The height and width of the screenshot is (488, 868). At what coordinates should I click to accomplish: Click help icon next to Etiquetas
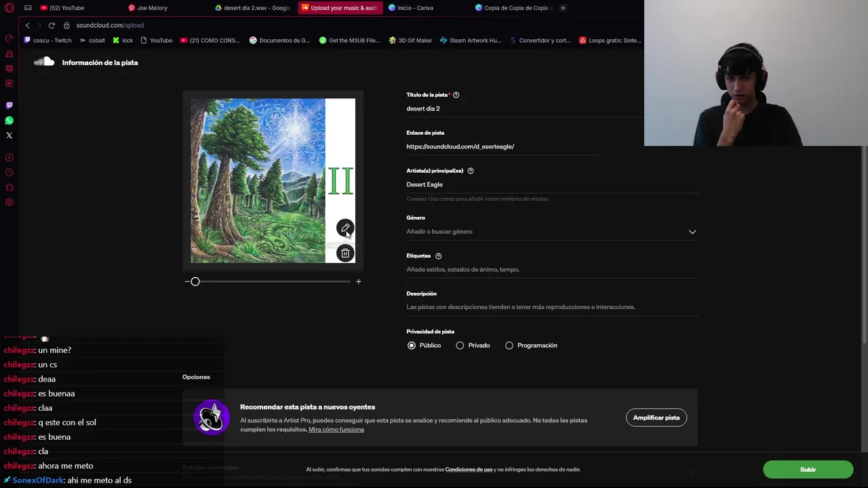[x=438, y=256]
